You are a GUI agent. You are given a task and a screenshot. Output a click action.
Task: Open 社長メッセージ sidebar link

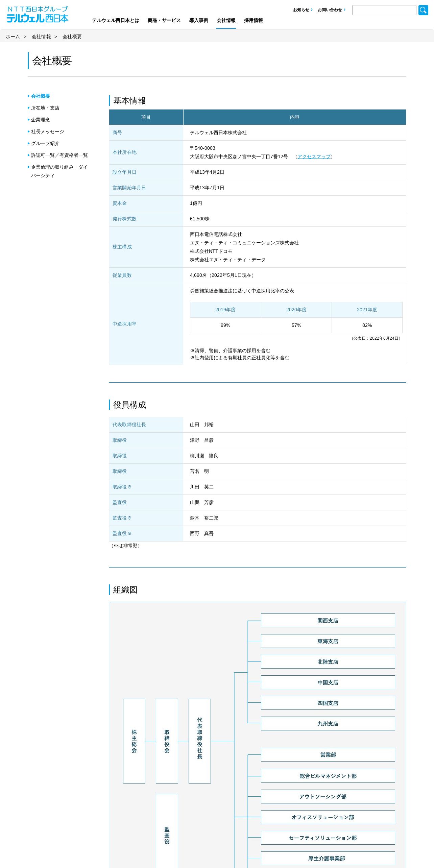(x=48, y=131)
